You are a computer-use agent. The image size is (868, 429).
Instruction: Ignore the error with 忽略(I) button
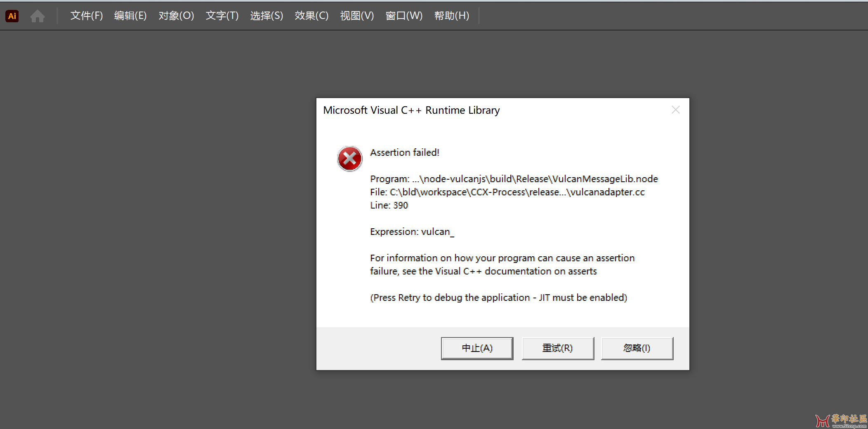637,348
